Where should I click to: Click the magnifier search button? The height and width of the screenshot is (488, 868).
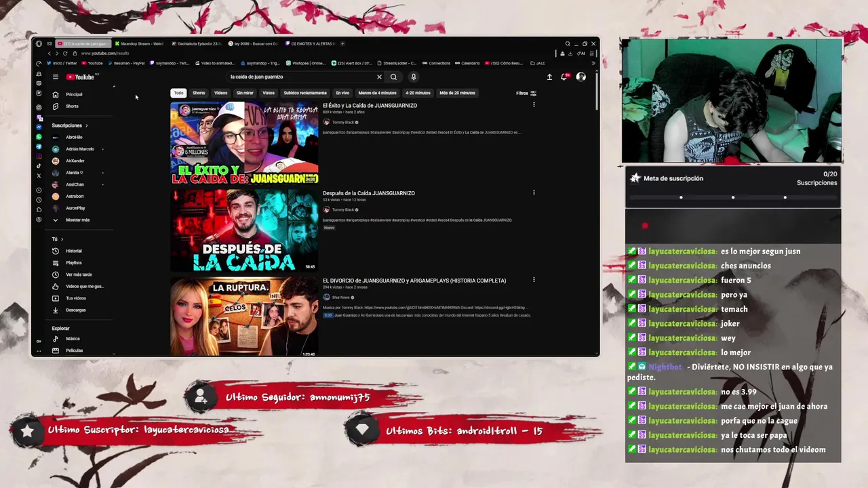pyautogui.click(x=393, y=77)
